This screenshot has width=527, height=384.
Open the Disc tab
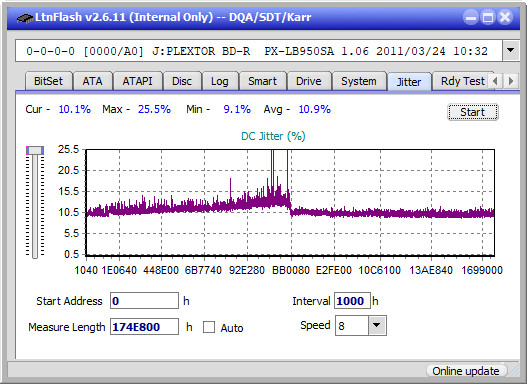(182, 81)
